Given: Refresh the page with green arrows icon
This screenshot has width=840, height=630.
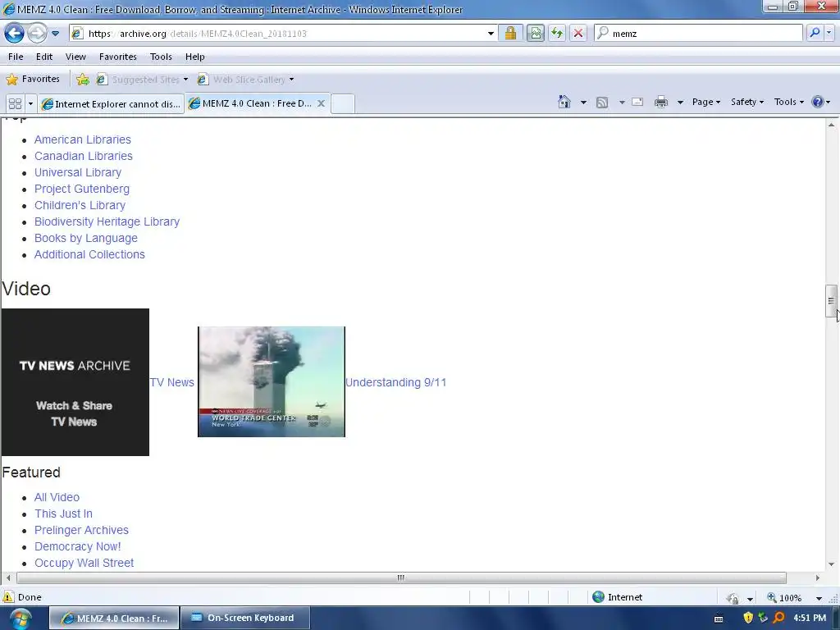Looking at the screenshot, I should (557, 33).
